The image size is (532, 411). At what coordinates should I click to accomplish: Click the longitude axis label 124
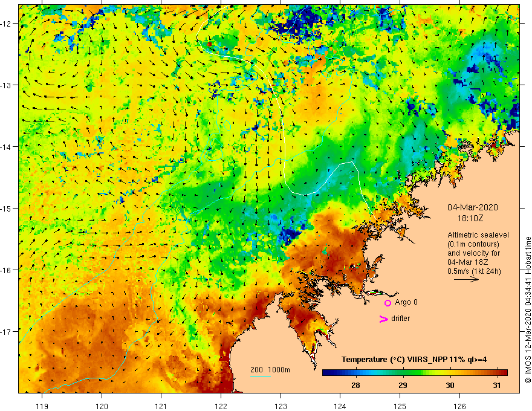point(340,406)
